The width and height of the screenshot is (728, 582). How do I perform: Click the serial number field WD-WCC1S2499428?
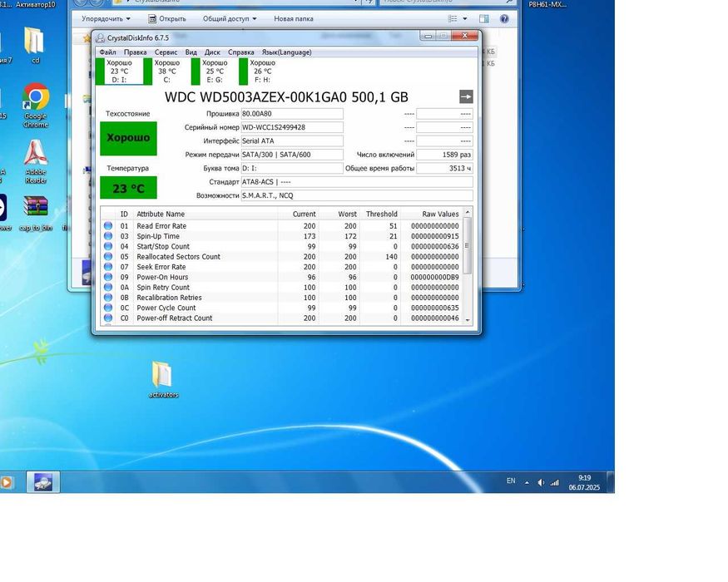click(292, 127)
